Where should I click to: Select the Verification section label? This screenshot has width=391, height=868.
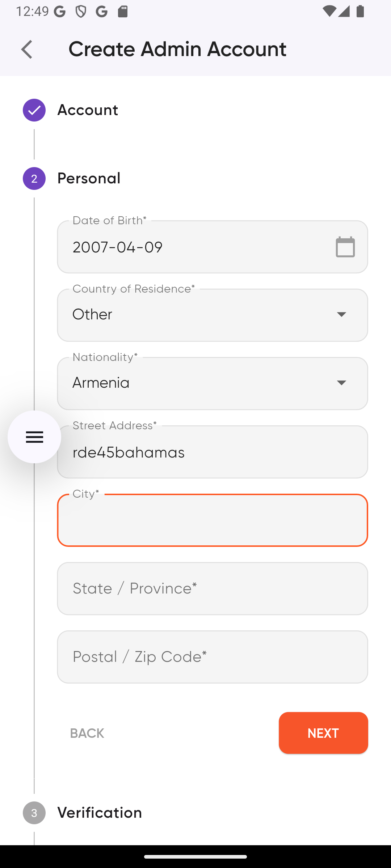pyautogui.click(x=100, y=812)
